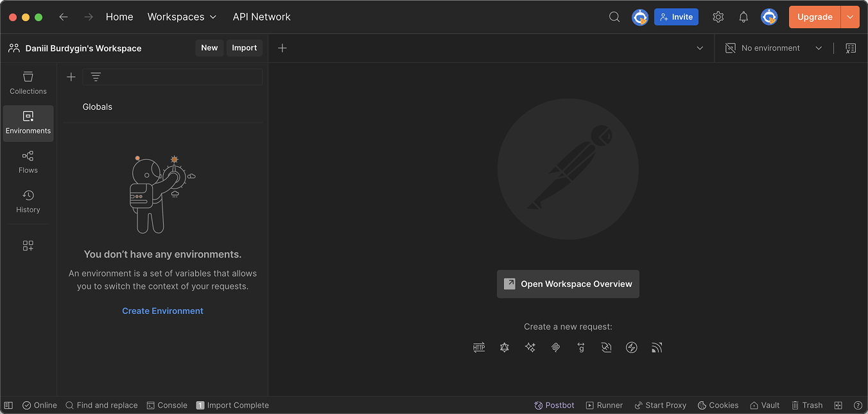The image size is (868, 414).
Task: Select Flows in the left sidebar
Action: (x=28, y=161)
